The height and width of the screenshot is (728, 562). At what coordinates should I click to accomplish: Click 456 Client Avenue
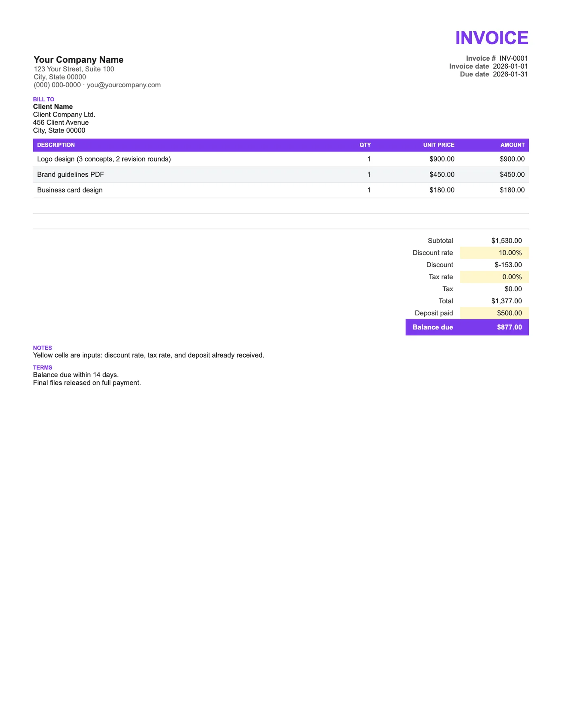coord(61,123)
